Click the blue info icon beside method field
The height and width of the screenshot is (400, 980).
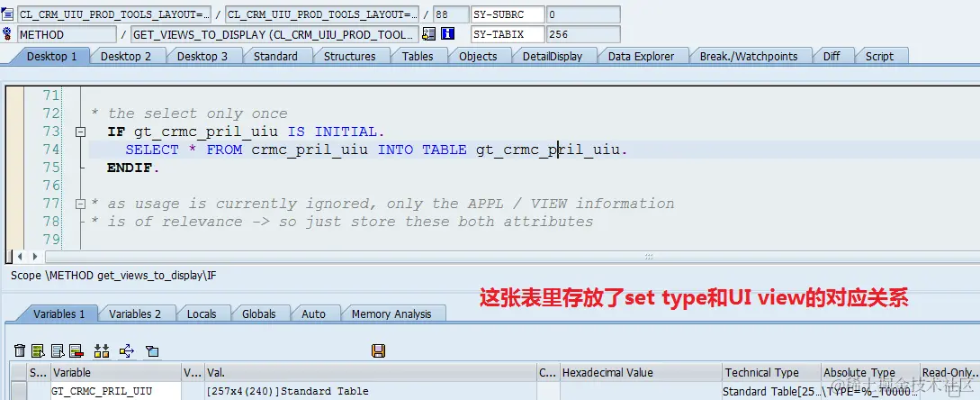pyautogui.click(x=447, y=34)
